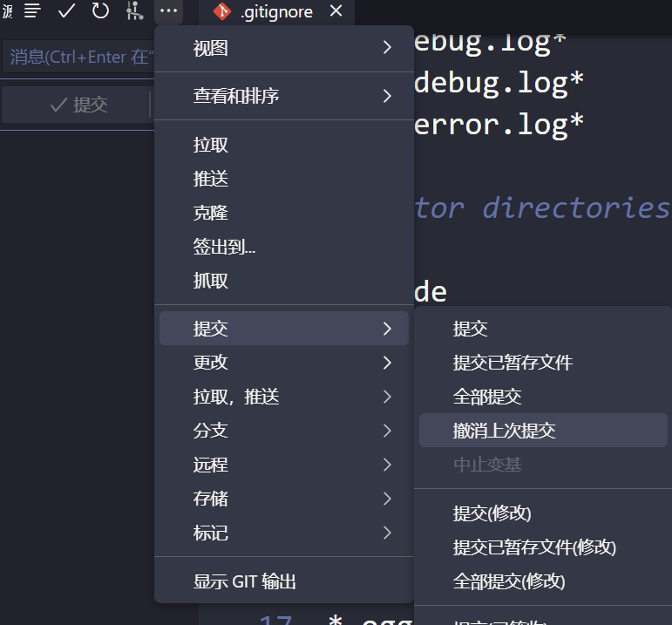Image resolution: width=672 pixels, height=625 pixels.
Task: Select 推送 from the menu
Action: [284, 179]
